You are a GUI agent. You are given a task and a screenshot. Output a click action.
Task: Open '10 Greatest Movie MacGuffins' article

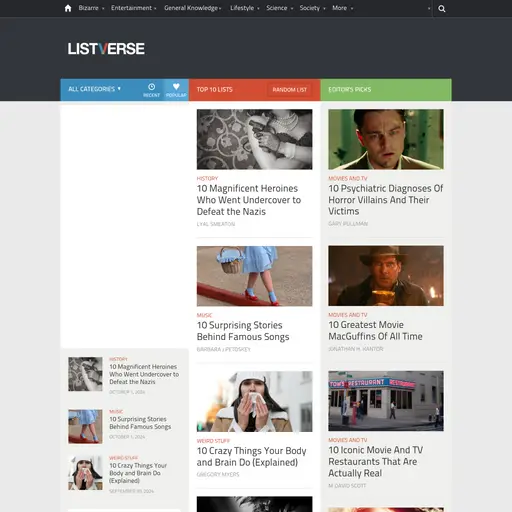(x=375, y=330)
